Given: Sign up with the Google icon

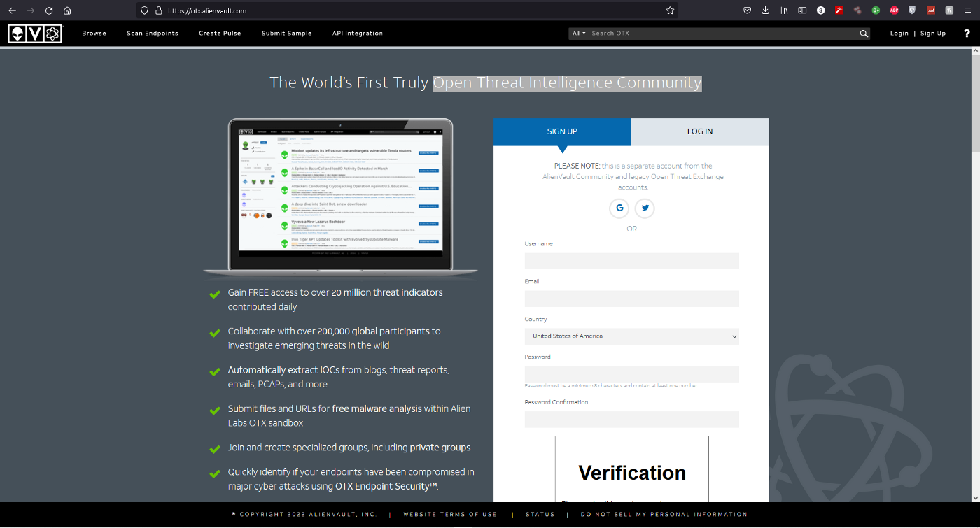Looking at the screenshot, I should (619, 208).
